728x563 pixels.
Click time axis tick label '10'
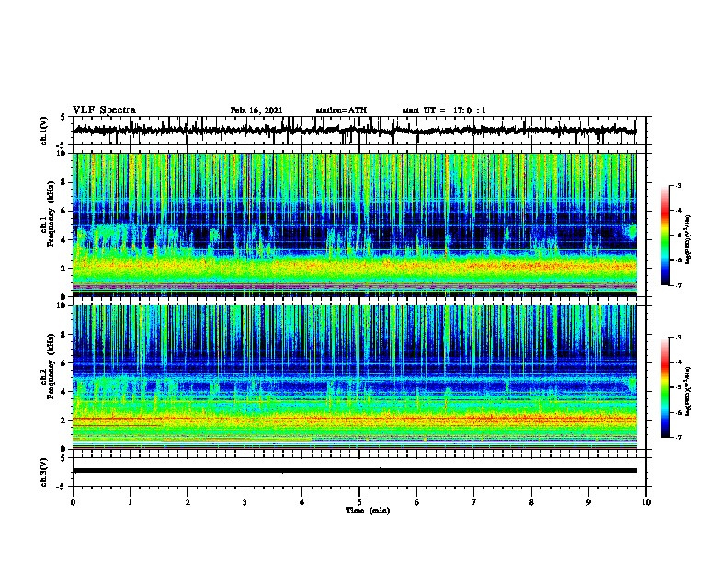click(646, 502)
